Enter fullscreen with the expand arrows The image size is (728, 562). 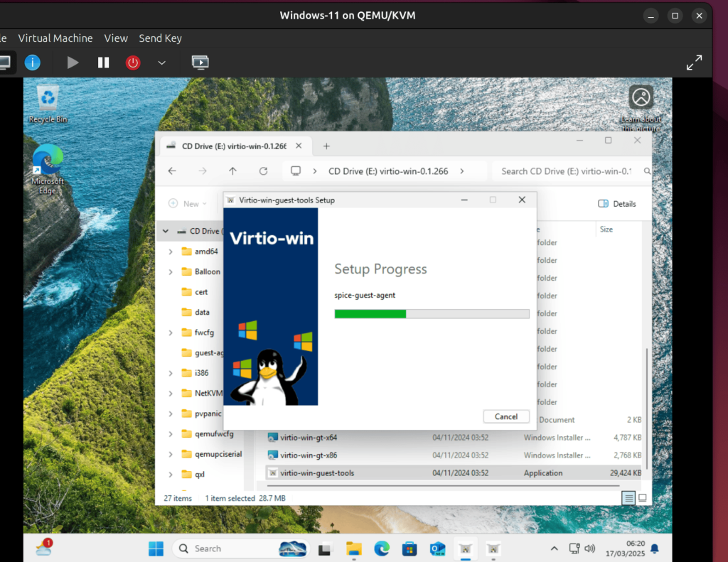(x=694, y=63)
